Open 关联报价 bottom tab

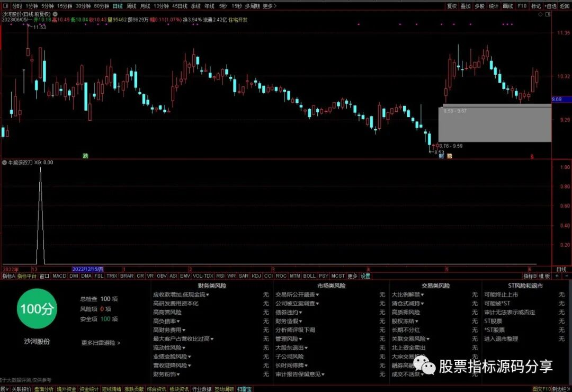21,389
